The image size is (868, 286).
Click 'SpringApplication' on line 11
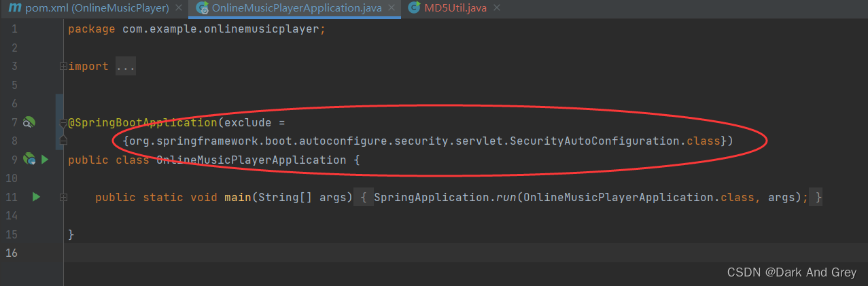(x=432, y=197)
